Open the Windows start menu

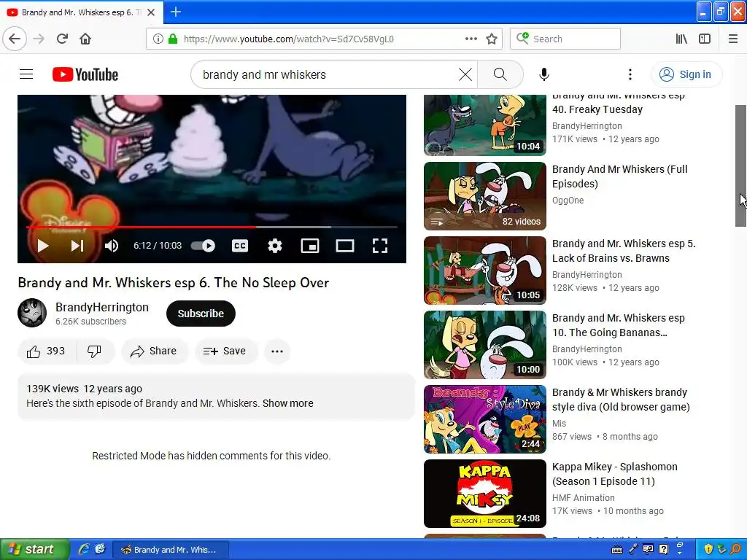point(35,549)
